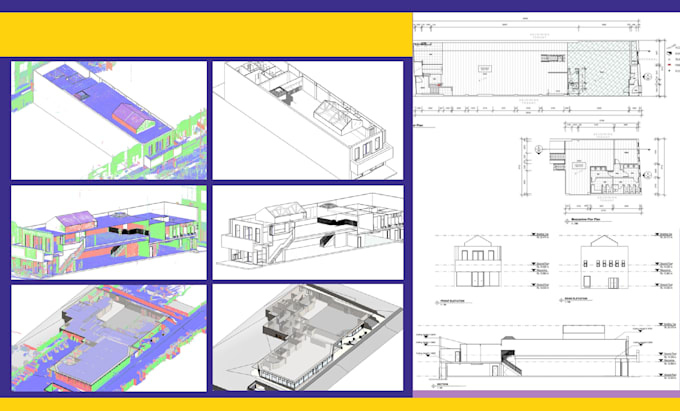
Task: View the grey shaded 3D model aerial image
Action: [307, 338]
